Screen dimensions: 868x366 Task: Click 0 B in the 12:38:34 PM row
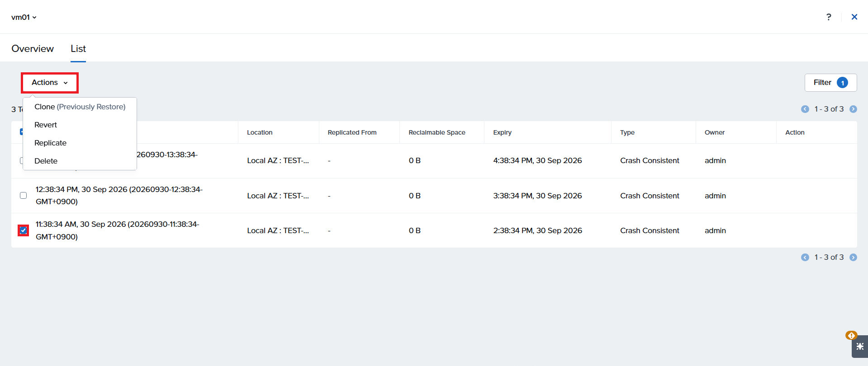[x=414, y=196]
